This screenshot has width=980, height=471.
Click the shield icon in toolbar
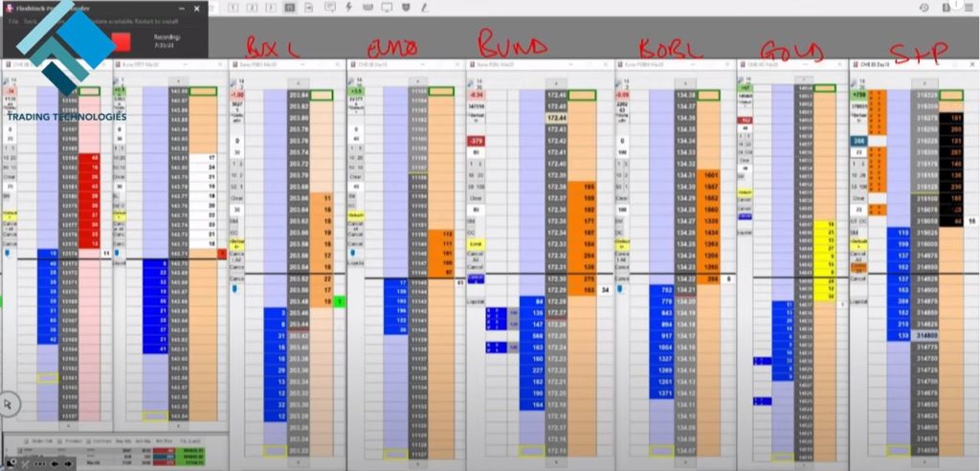pyautogui.click(x=407, y=8)
